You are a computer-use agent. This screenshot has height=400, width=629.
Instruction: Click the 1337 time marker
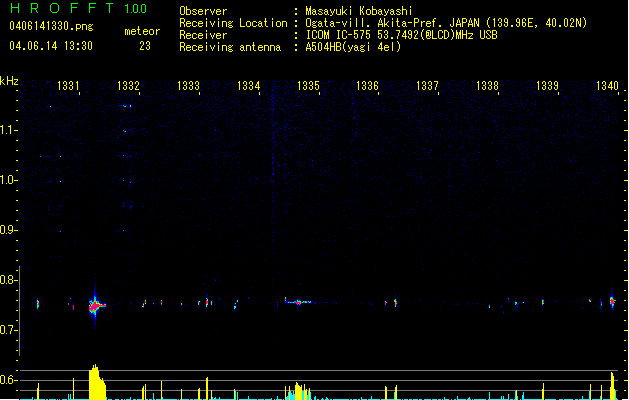pyautogui.click(x=428, y=85)
